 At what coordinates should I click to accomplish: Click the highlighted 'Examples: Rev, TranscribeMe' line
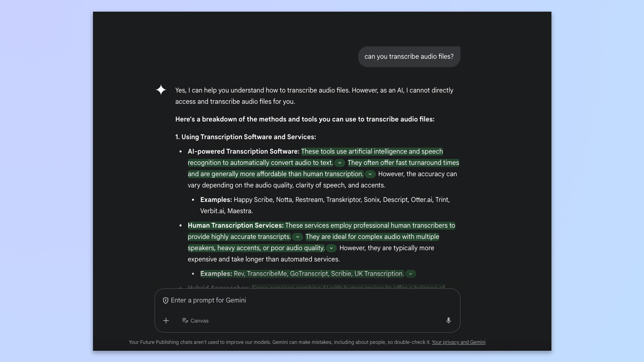tap(302, 274)
